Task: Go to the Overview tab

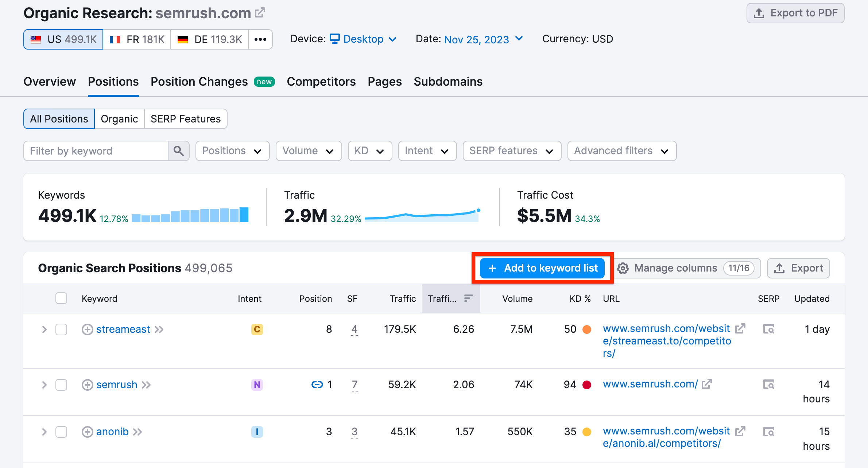Action: pos(50,82)
